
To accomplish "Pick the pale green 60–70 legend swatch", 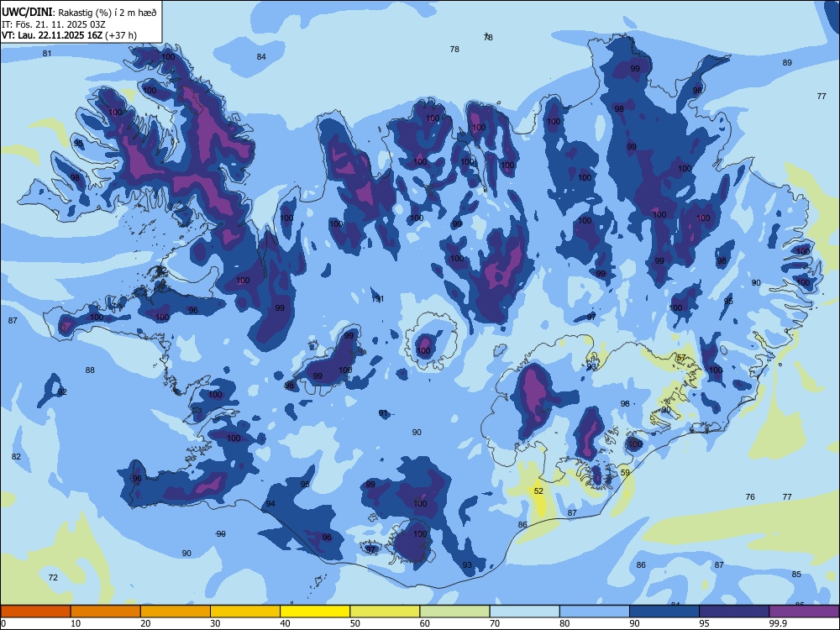I will (x=454, y=612).
